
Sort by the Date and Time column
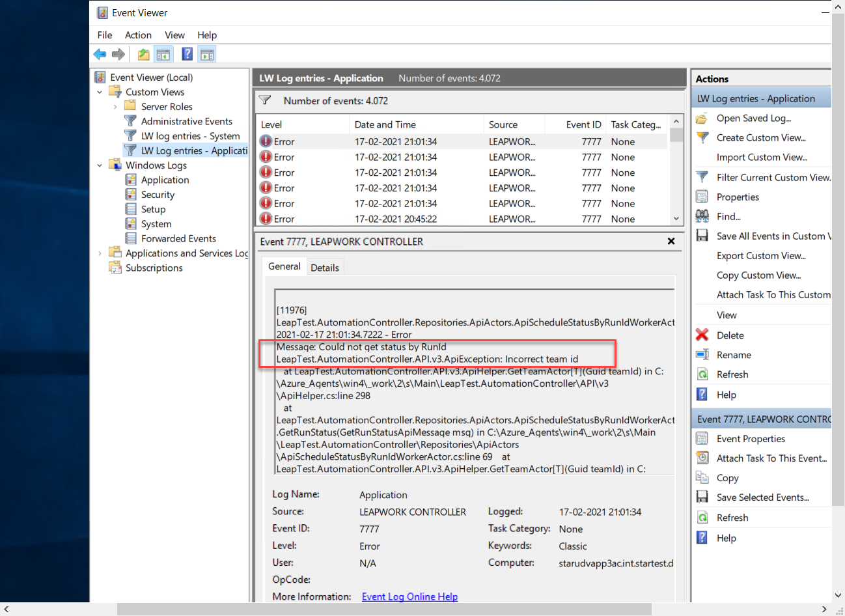[x=416, y=124]
